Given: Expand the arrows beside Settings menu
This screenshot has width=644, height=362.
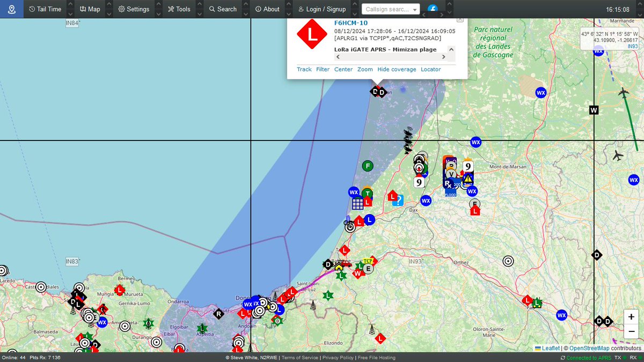Looking at the screenshot, I should coord(158,9).
